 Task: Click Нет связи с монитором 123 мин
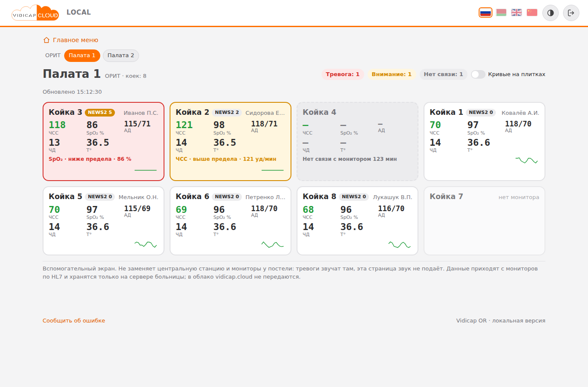[x=350, y=159]
